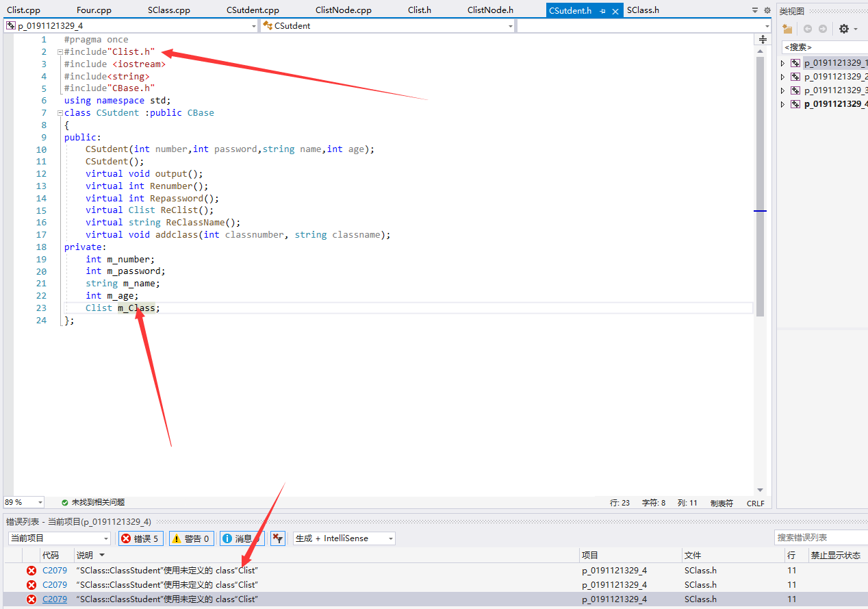868x609 pixels.
Task: Click the p_0191121329_1 project icon
Action: click(x=795, y=63)
